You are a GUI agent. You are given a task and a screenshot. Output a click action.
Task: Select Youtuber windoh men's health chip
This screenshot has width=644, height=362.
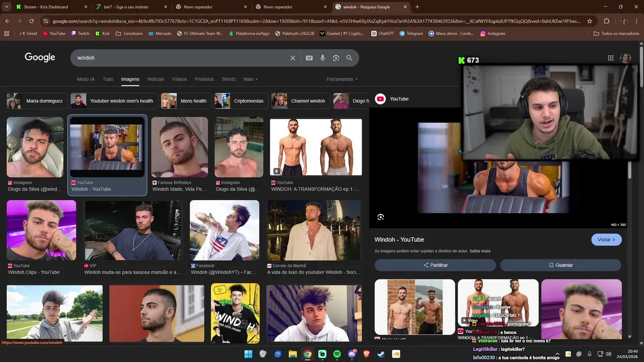[x=114, y=101]
